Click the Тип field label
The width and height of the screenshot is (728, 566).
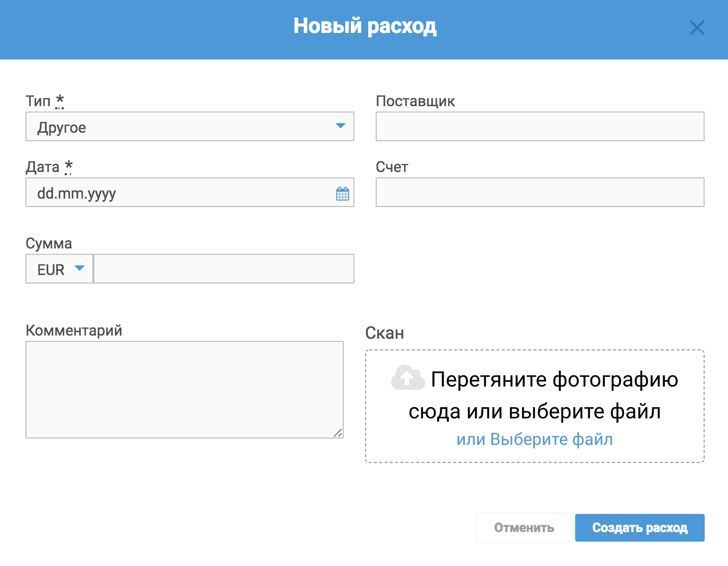(x=45, y=101)
